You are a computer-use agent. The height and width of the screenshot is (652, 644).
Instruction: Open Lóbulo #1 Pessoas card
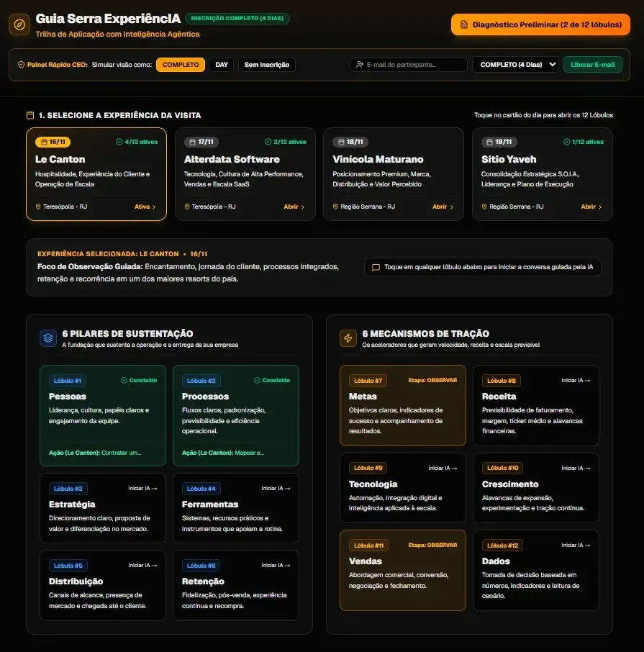[103, 415]
